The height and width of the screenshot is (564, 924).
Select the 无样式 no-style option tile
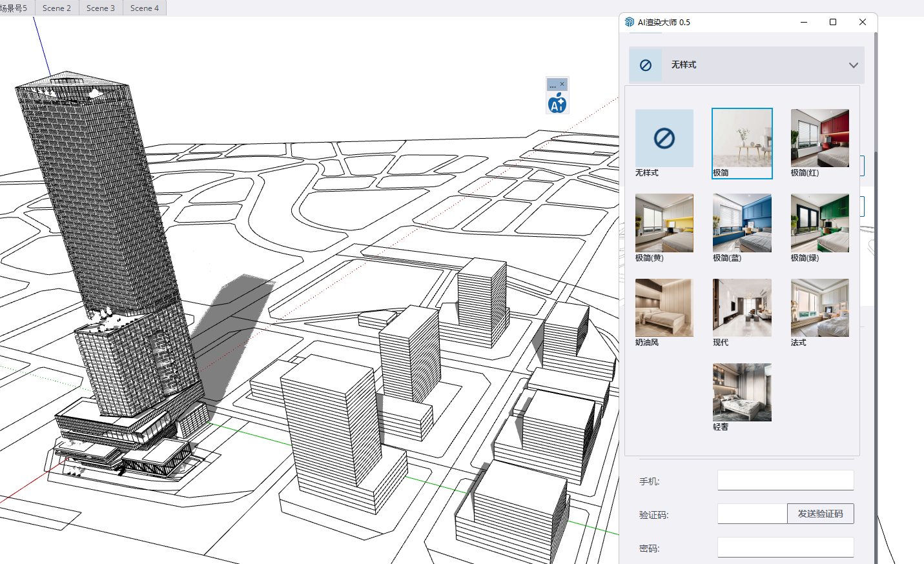point(664,139)
